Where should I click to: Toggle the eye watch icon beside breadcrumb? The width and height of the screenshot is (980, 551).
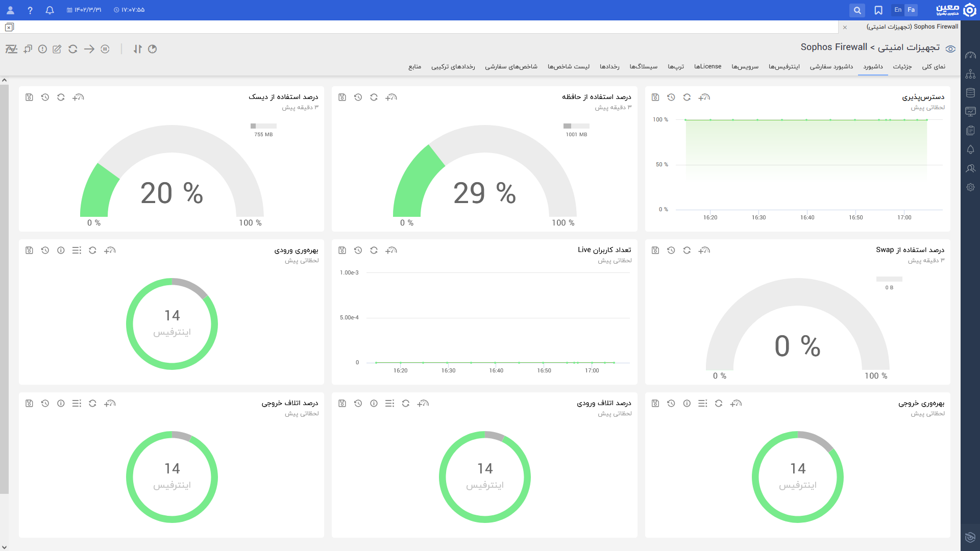pyautogui.click(x=950, y=49)
